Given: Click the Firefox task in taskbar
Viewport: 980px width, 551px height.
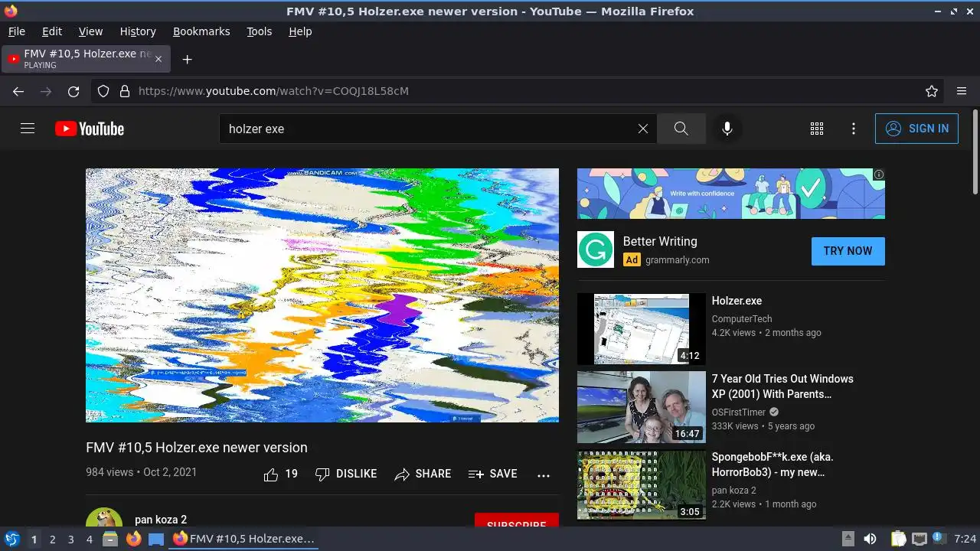Looking at the screenshot, I should click(243, 539).
